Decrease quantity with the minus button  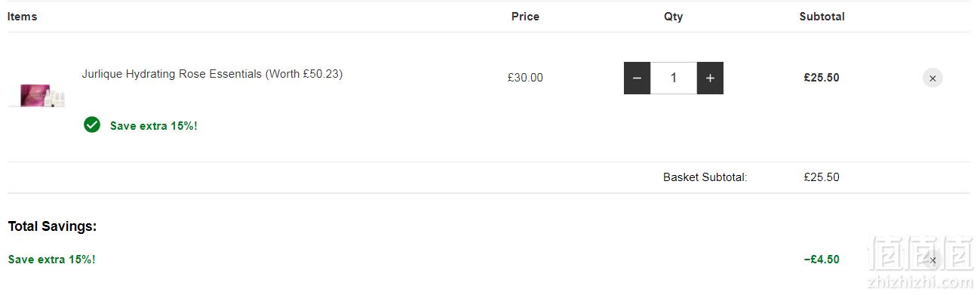pos(637,78)
